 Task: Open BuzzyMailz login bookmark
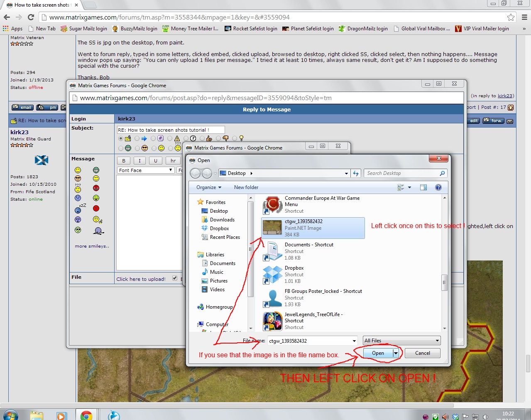click(135, 29)
